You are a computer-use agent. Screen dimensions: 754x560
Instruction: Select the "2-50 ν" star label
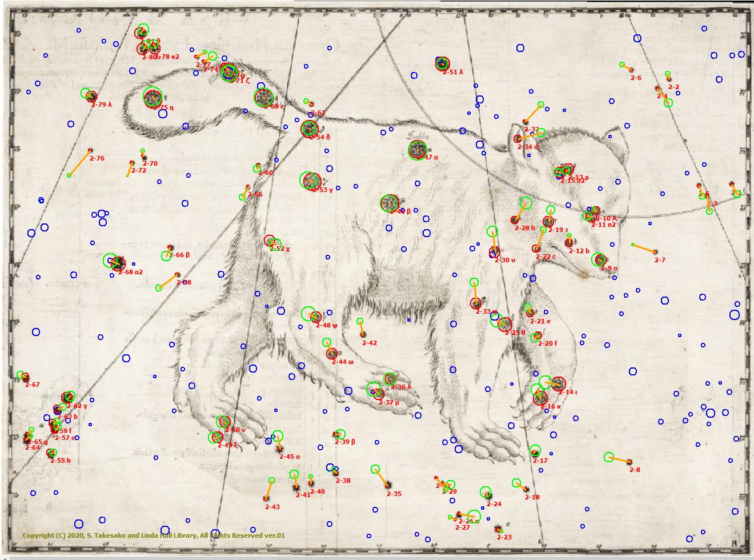[x=235, y=430]
